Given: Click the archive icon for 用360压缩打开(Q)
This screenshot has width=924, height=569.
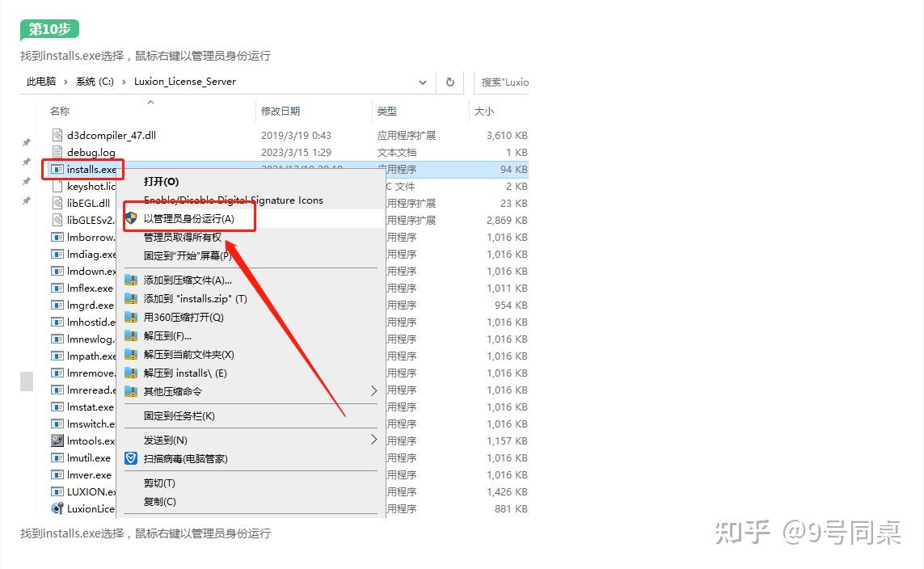Looking at the screenshot, I should [131, 318].
